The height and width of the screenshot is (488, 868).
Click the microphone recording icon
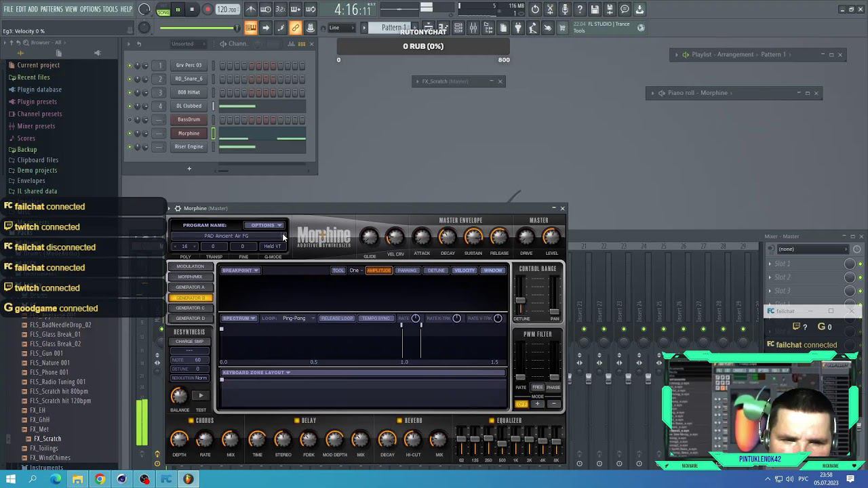(565, 9)
